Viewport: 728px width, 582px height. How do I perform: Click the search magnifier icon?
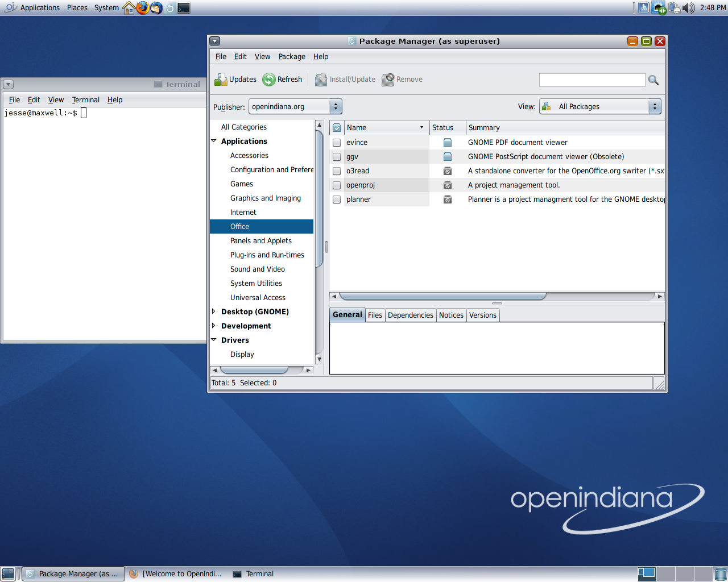pyautogui.click(x=653, y=80)
